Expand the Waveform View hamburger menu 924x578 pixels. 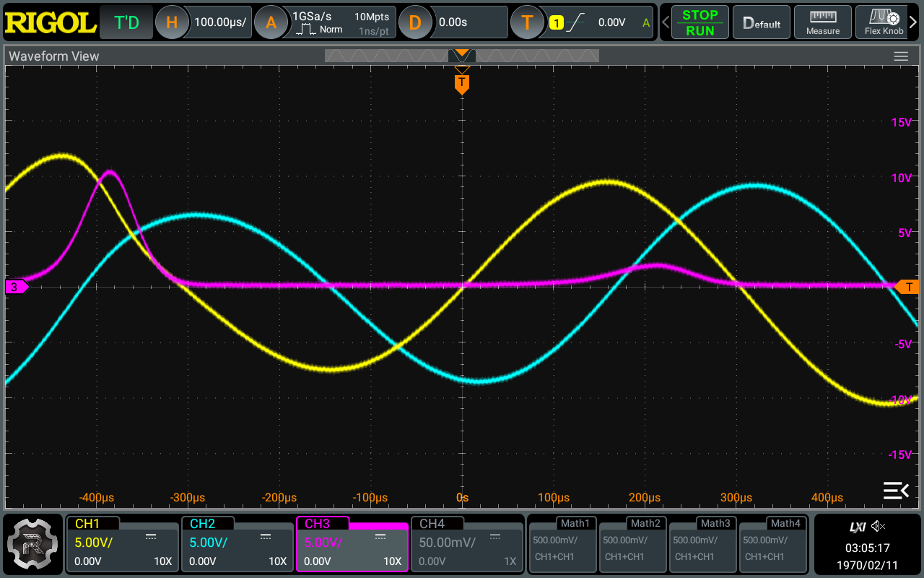tap(900, 56)
